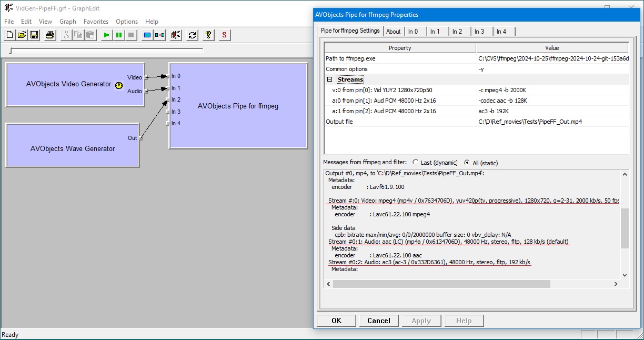This screenshot has width=644, height=340.
Task: Click the disconnect pins toolbar icon
Action: tap(159, 35)
